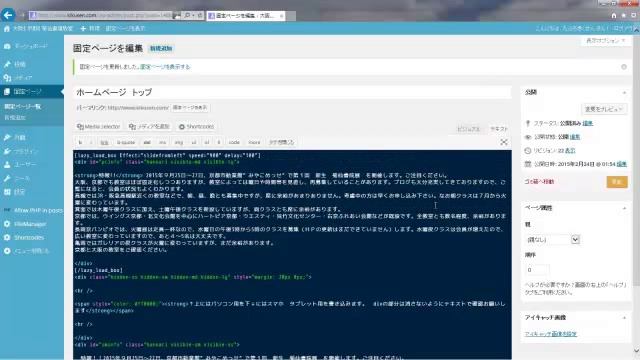Click the link quicktag button

pyautogui.click(x=104, y=142)
